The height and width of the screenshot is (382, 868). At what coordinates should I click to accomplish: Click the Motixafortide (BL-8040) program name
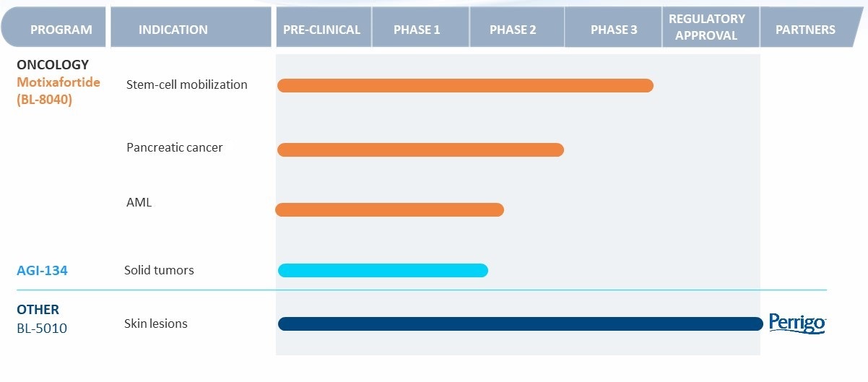[58, 91]
